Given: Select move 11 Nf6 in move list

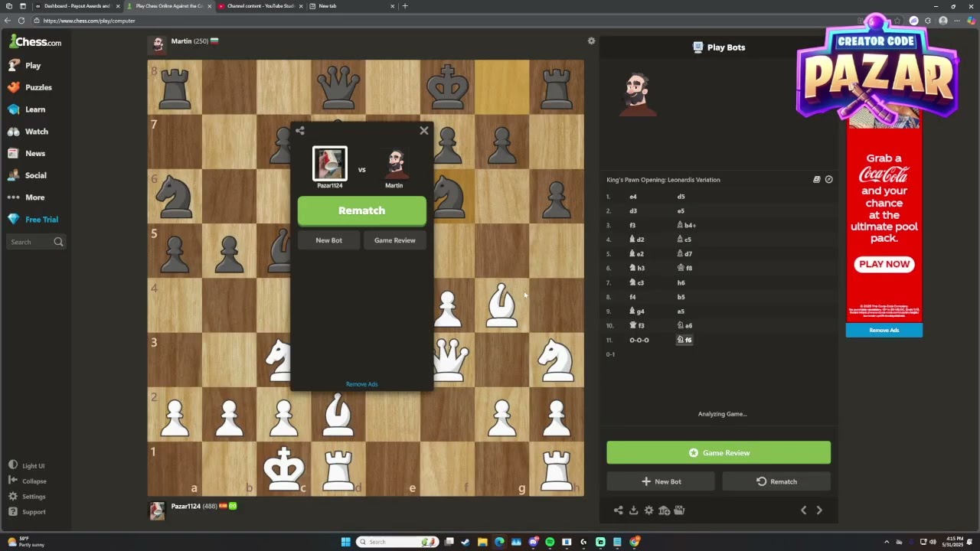Looking at the screenshot, I should [684, 340].
